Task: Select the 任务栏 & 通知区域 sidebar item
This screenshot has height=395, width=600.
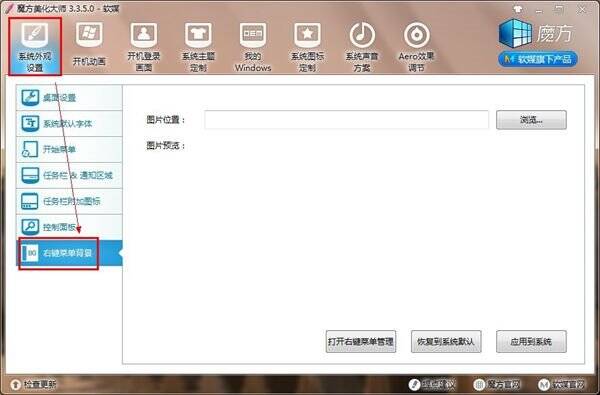Action: (x=69, y=175)
